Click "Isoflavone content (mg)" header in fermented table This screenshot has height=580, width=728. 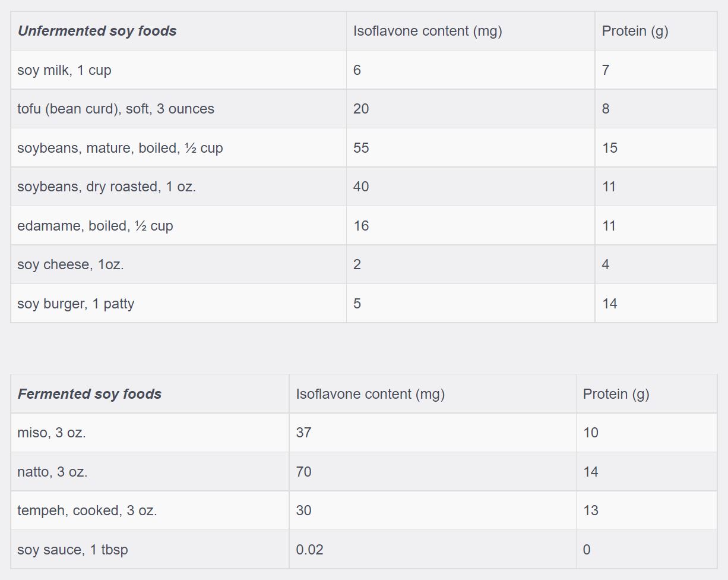tap(371, 394)
